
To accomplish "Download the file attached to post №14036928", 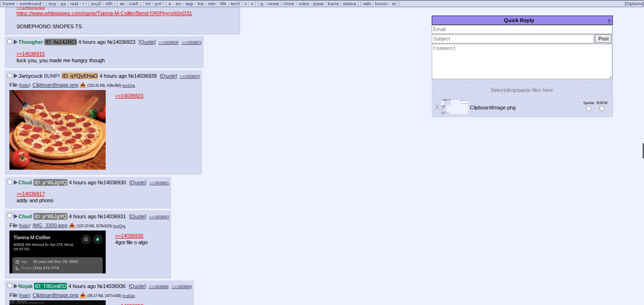I will [83, 85].
